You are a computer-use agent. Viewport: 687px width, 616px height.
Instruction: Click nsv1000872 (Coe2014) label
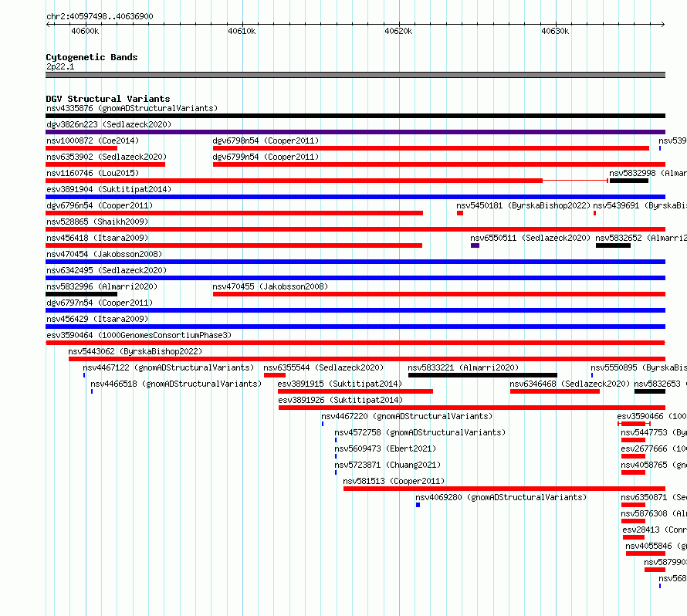93,140
